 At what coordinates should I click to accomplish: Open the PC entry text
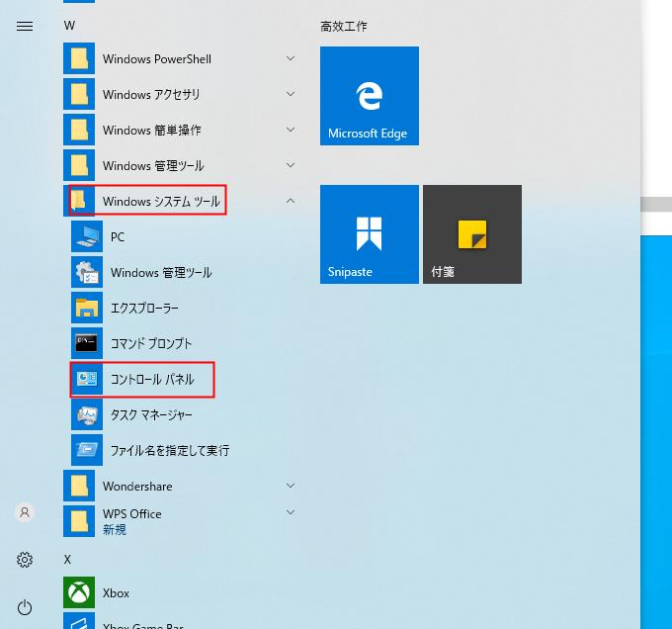pyautogui.click(x=118, y=236)
